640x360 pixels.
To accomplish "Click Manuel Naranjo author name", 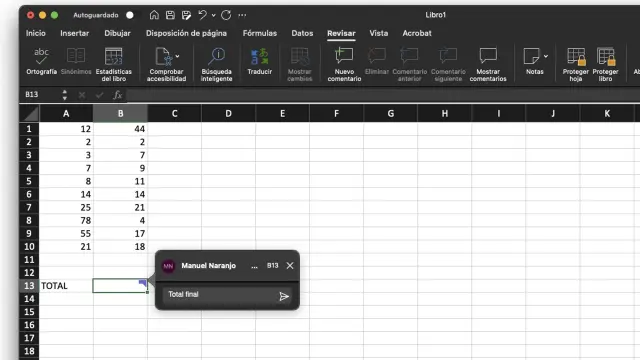I will 209,266.
